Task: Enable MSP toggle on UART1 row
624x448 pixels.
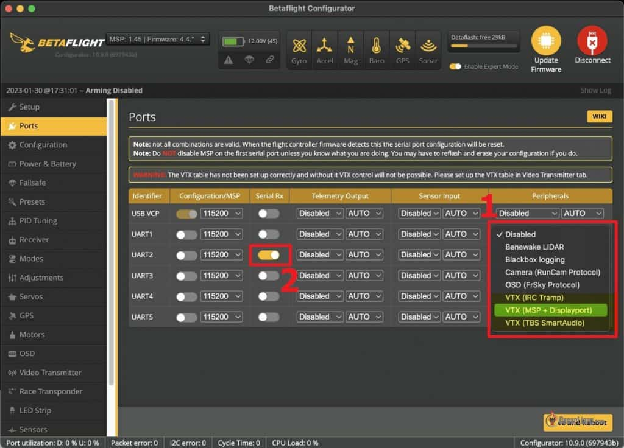Action: click(x=187, y=235)
